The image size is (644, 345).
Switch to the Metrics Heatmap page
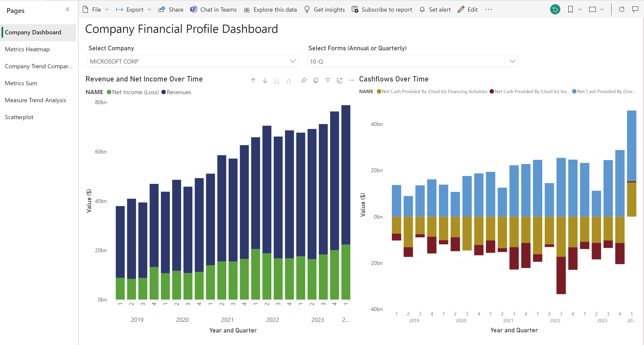tap(27, 49)
